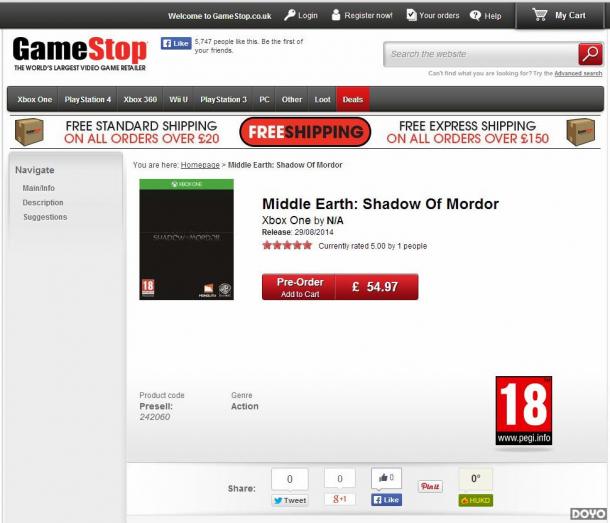
Task: Select the PlayStation 4 menu item
Action: [88, 99]
